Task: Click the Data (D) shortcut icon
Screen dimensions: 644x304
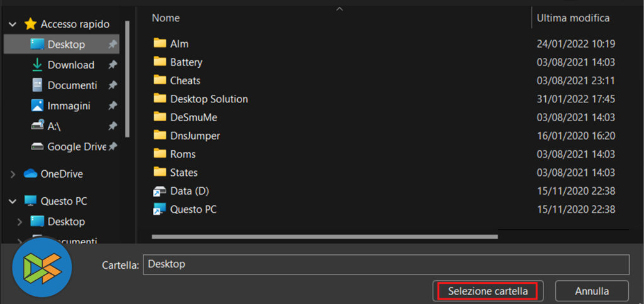Action: pyautogui.click(x=159, y=191)
